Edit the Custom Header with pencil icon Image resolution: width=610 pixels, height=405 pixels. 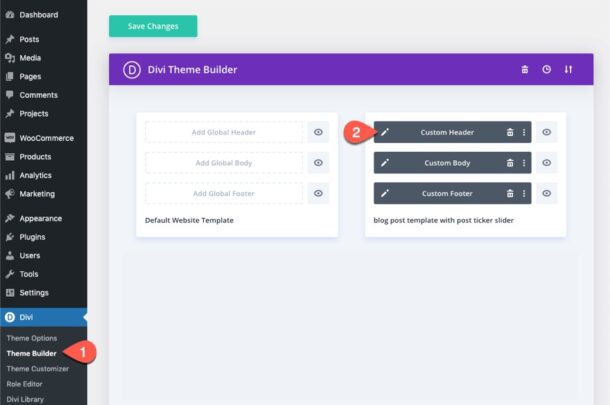[x=385, y=132]
